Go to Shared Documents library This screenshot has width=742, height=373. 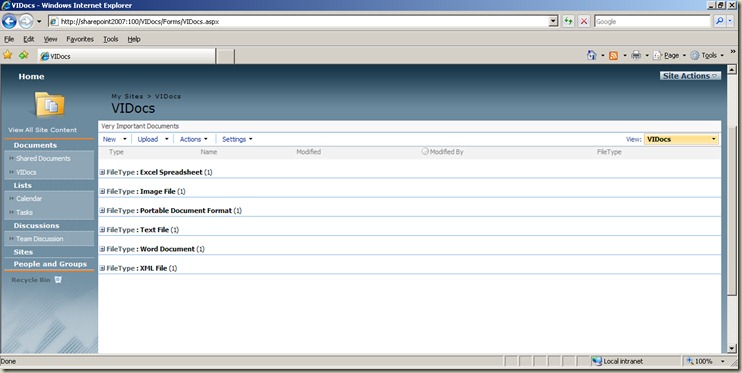coord(43,159)
